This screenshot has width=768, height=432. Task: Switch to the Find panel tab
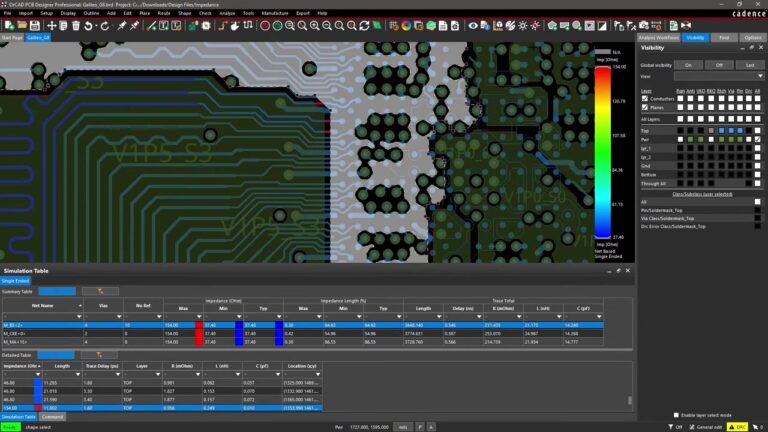tap(724, 37)
